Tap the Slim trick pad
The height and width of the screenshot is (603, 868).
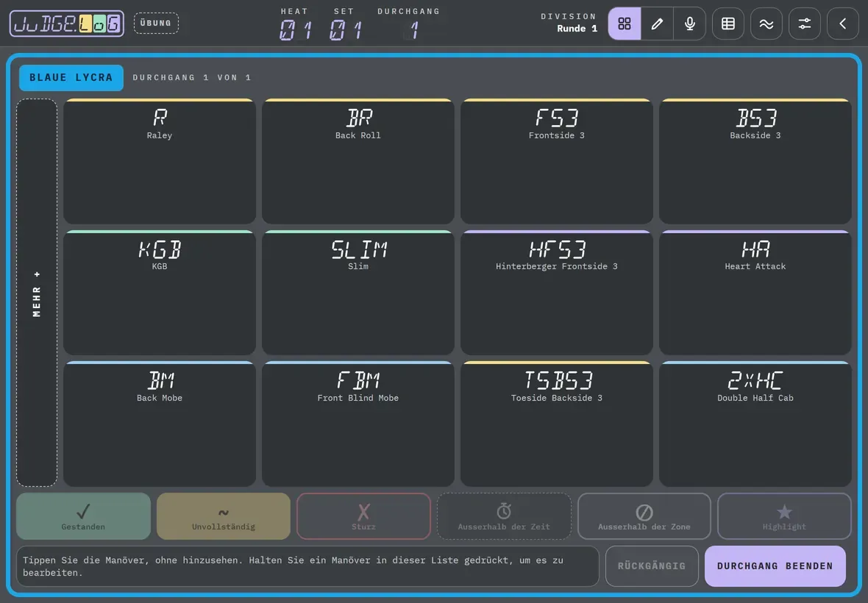358,293
